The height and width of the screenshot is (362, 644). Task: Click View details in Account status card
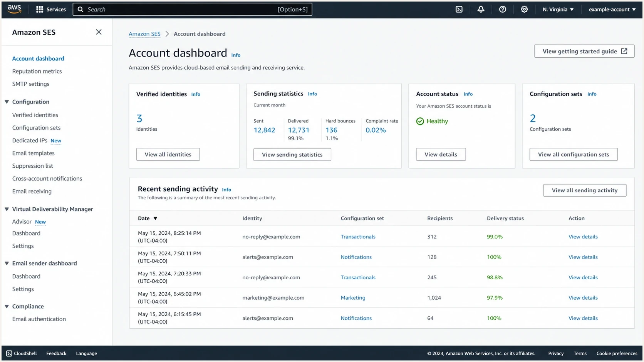coord(441,154)
